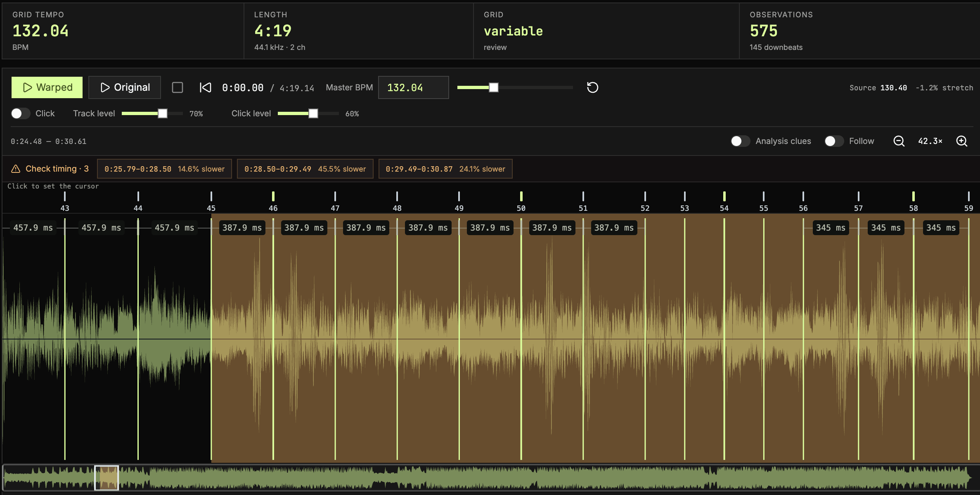Click the Click level slider handle
This screenshot has height=495, width=980.
click(313, 113)
